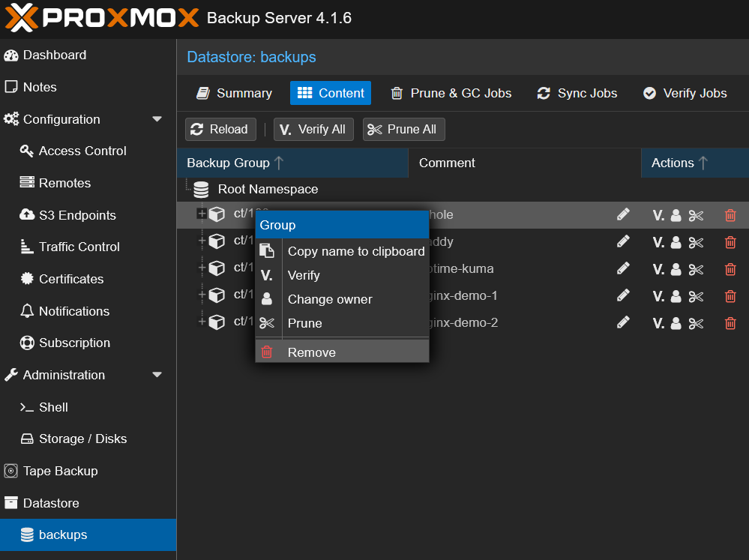Collapse the Configuration section in the sidebar
This screenshot has width=749, height=560.
point(157,118)
